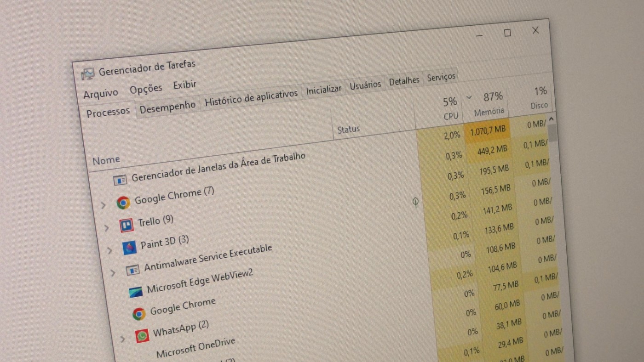Screen dimensions: 644x362
Task: Click the 38,1 MB memory value
Action: click(x=509, y=324)
